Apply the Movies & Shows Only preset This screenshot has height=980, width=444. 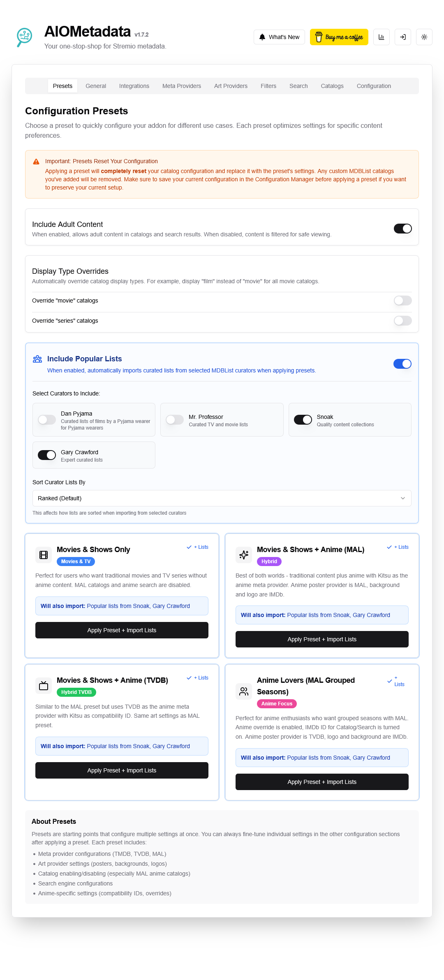pyautogui.click(x=122, y=630)
